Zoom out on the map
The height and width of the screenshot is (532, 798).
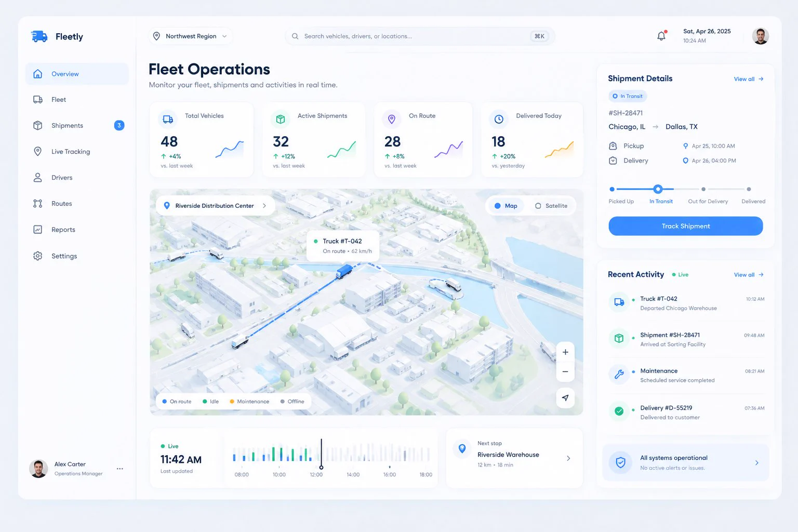pos(565,372)
